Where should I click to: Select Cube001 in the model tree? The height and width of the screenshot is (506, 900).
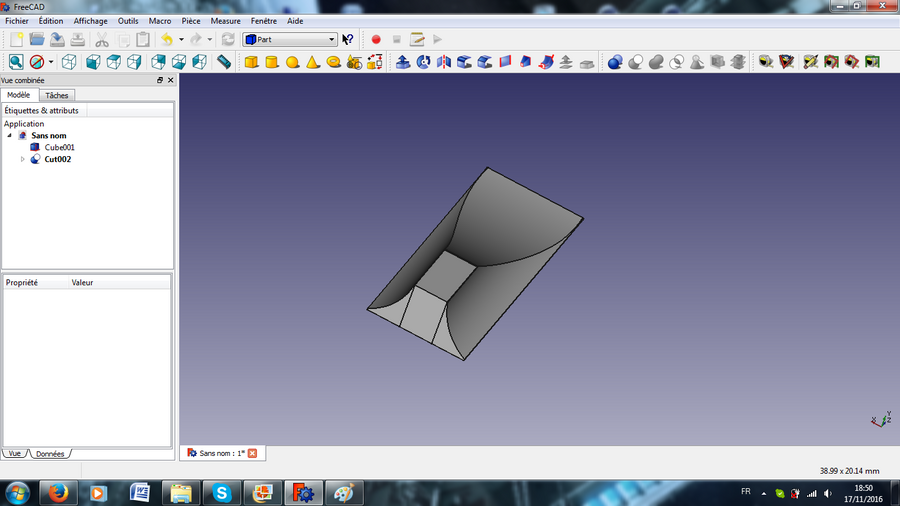click(59, 147)
